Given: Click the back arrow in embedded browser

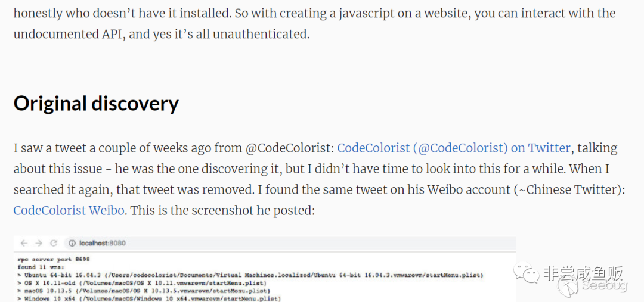Looking at the screenshot, I should point(24,243).
